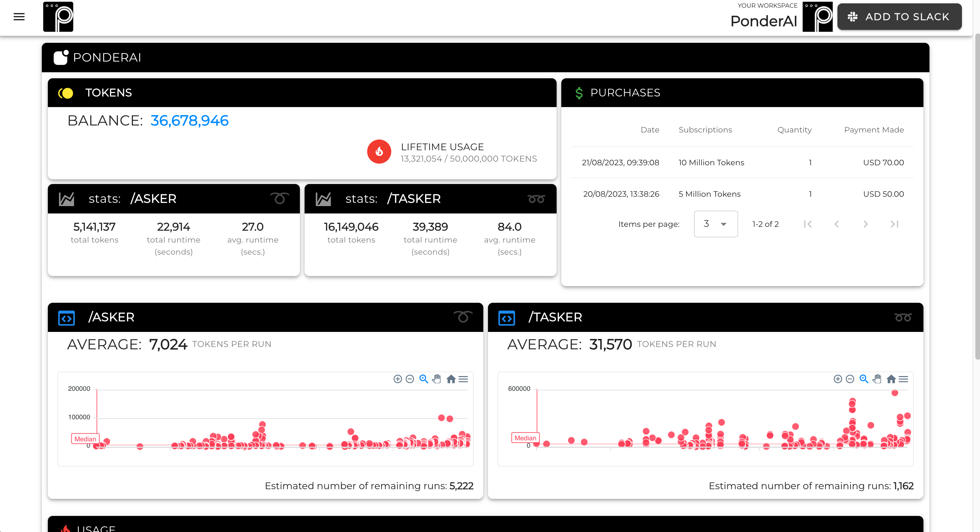Image resolution: width=980 pixels, height=532 pixels.
Task: Toggle selection zoom tool on /ASKER chart
Action: pos(423,379)
